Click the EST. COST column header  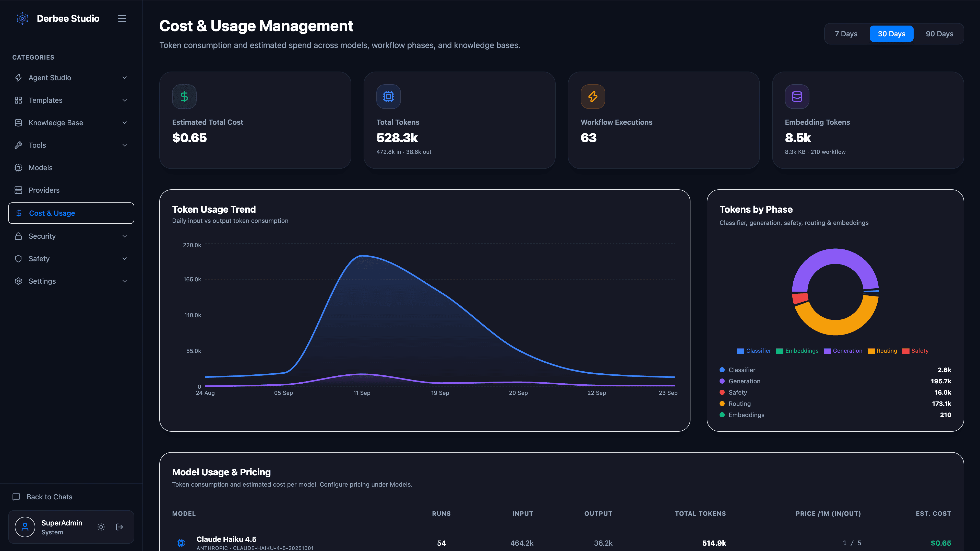coord(933,514)
